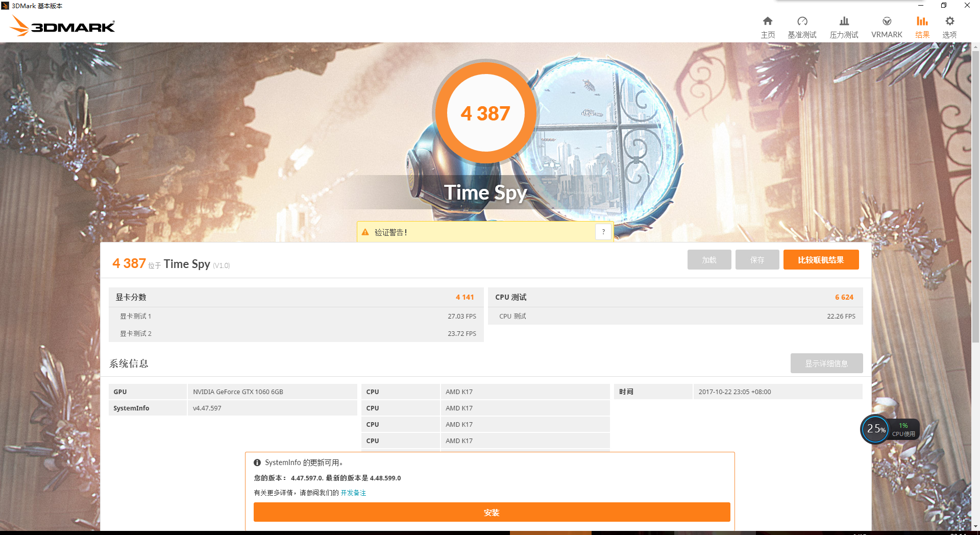Switch to the VRMARK icon
The image size is (980, 535).
coord(887,21)
